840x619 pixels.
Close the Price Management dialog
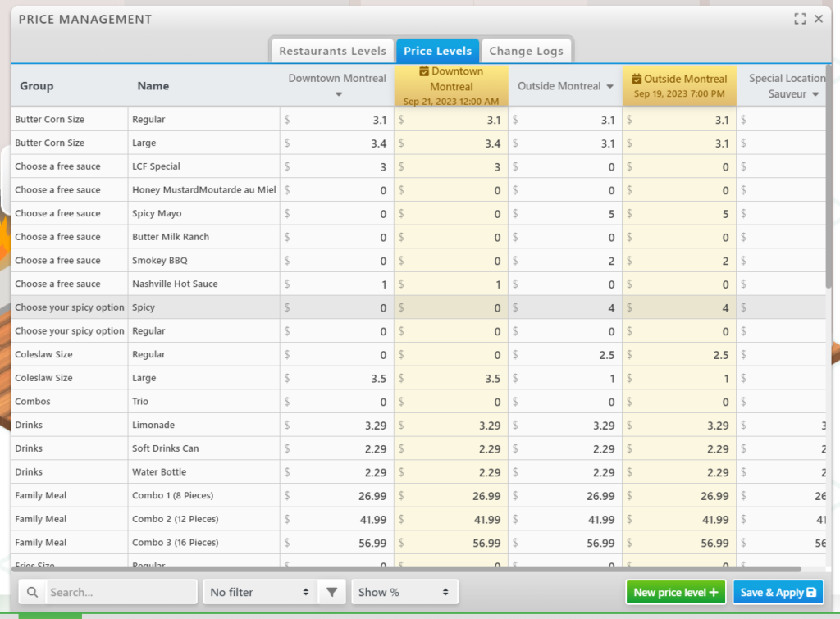click(x=819, y=19)
